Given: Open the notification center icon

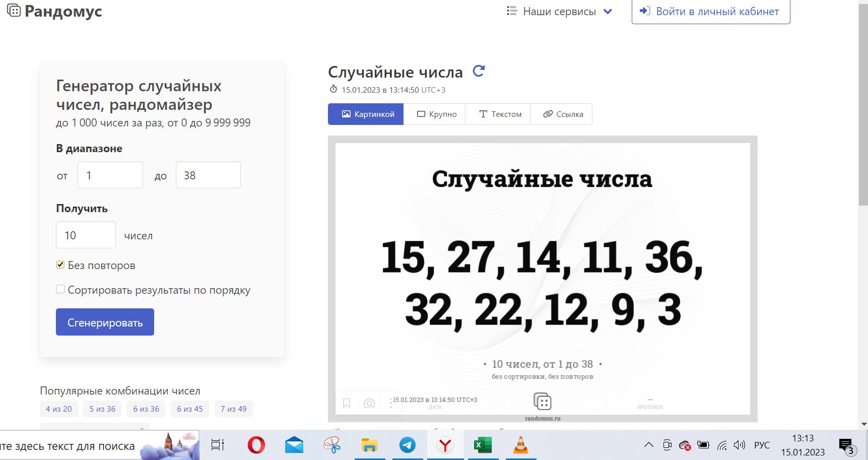Looking at the screenshot, I should (x=846, y=446).
